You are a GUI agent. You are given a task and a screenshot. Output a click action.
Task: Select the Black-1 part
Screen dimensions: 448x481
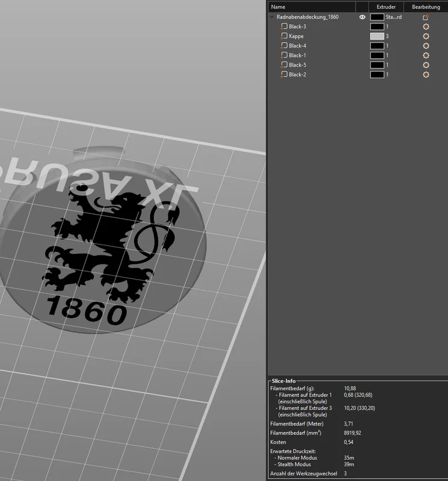297,55
